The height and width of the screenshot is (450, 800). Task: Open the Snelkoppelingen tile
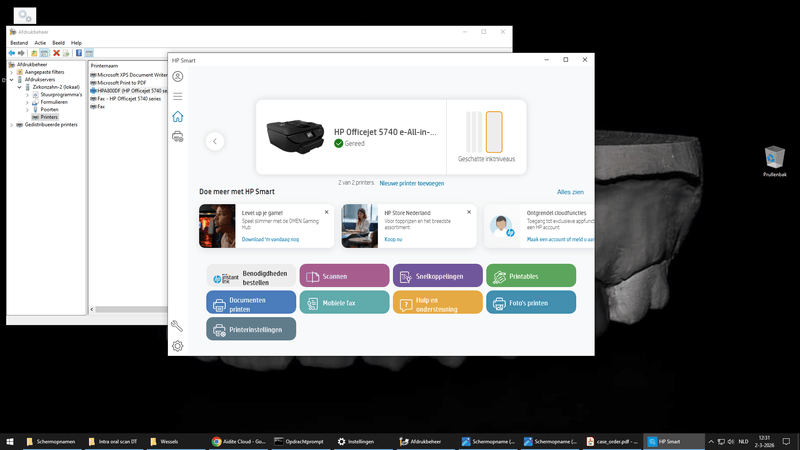pos(438,276)
